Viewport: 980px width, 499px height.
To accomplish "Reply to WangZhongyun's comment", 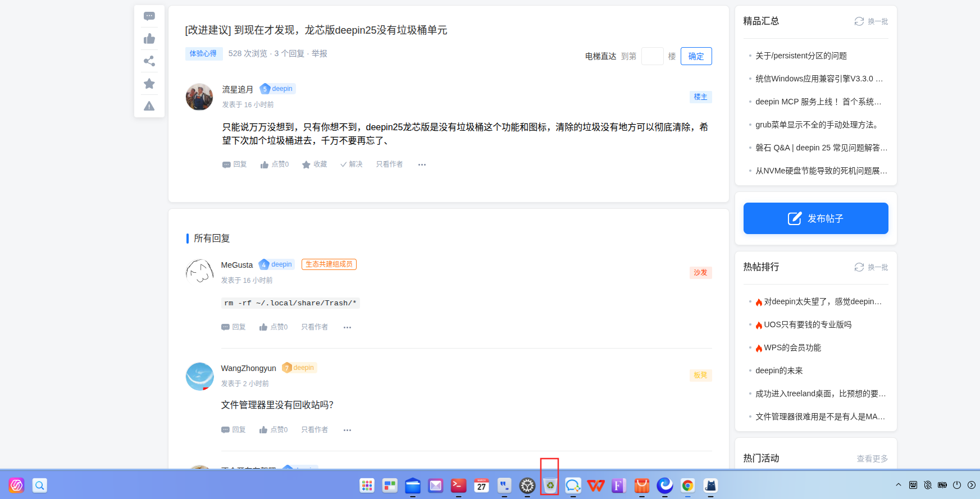I will click(x=234, y=430).
